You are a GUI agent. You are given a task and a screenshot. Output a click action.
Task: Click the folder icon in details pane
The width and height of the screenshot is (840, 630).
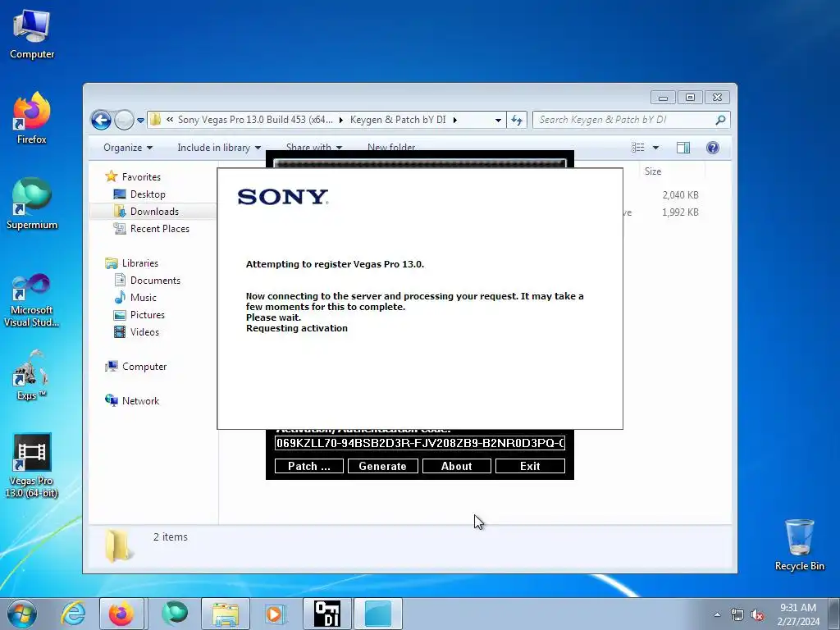pyautogui.click(x=117, y=546)
